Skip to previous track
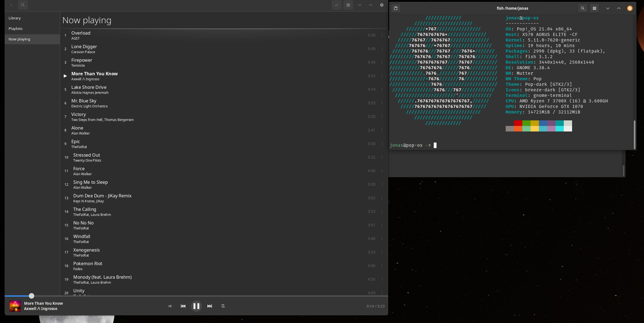This screenshot has width=644, height=323. pos(183,306)
